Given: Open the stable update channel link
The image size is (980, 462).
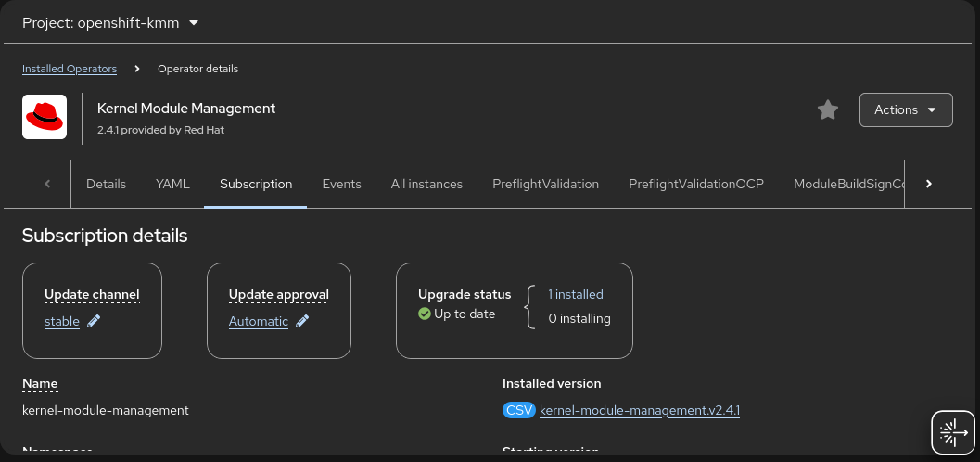Looking at the screenshot, I should [x=62, y=322].
